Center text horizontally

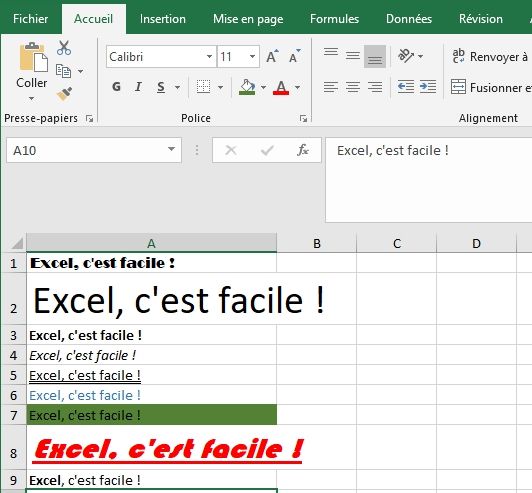pos(353,87)
